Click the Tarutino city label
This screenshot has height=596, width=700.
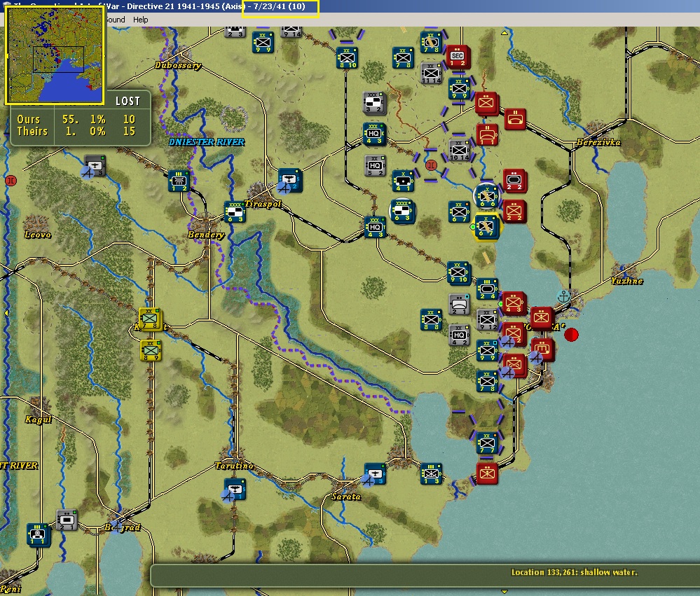(x=234, y=466)
